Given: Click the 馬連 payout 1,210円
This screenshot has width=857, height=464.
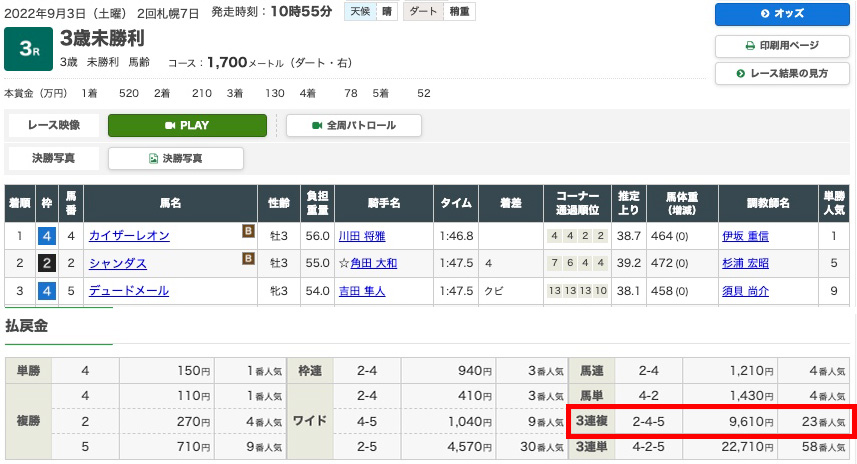Looking at the screenshot, I should click(x=752, y=371).
